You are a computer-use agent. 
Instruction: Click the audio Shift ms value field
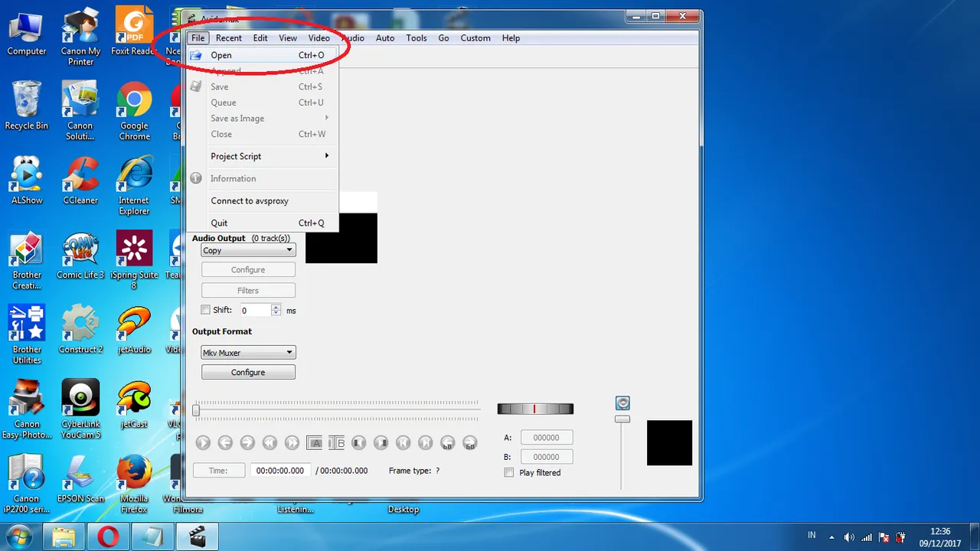pyautogui.click(x=255, y=310)
